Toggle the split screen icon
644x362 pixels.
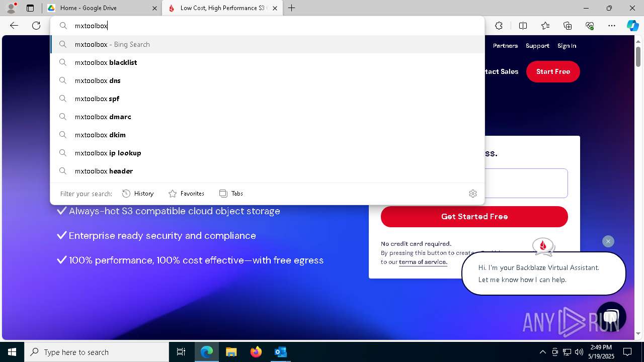[x=523, y=26]
